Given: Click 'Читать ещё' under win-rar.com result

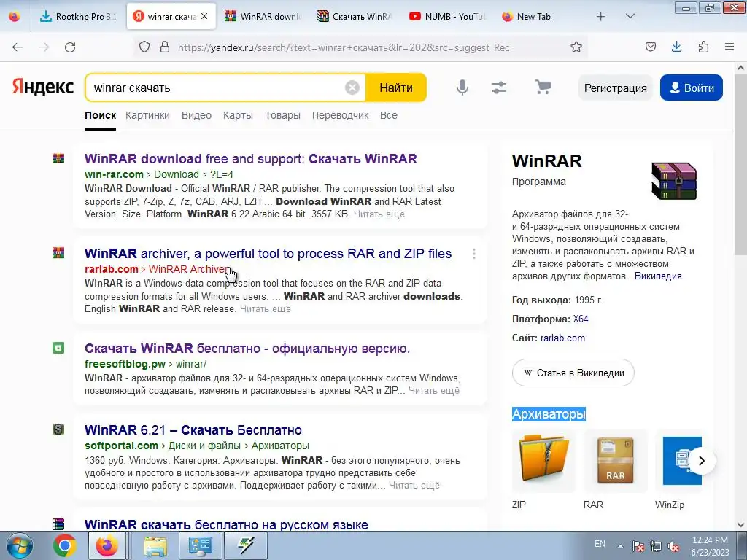Looking at the screenshot, I should tap(379, 214).
